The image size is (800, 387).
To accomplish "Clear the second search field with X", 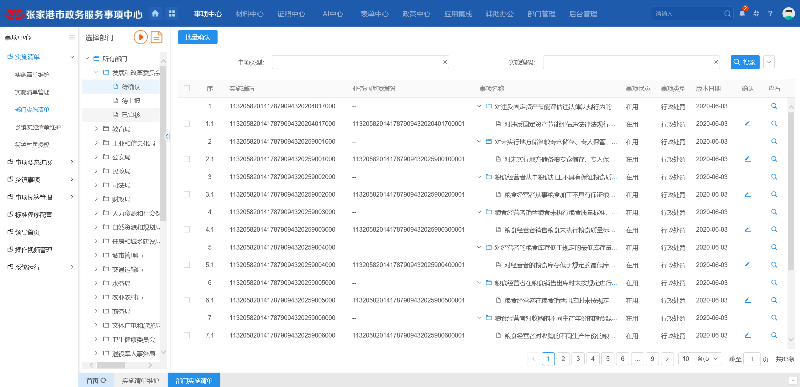I will coord(715,62).
